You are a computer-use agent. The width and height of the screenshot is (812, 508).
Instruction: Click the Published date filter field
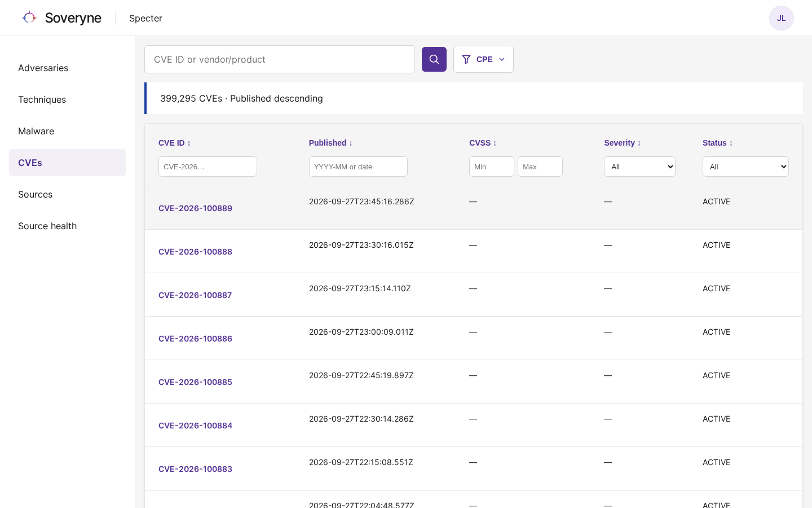tap(358, 167)
